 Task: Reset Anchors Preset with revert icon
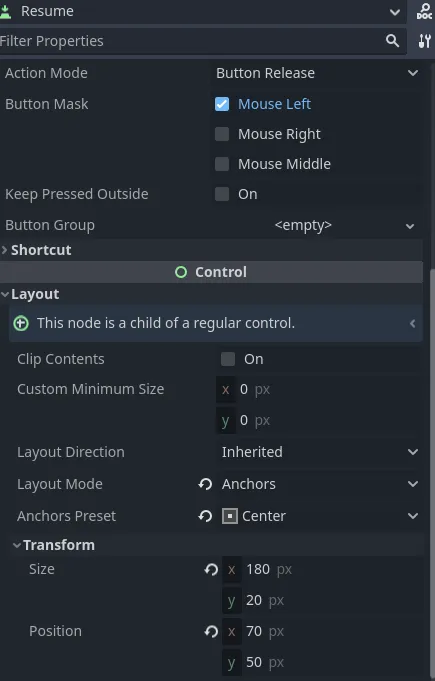(x=205, y=516)
